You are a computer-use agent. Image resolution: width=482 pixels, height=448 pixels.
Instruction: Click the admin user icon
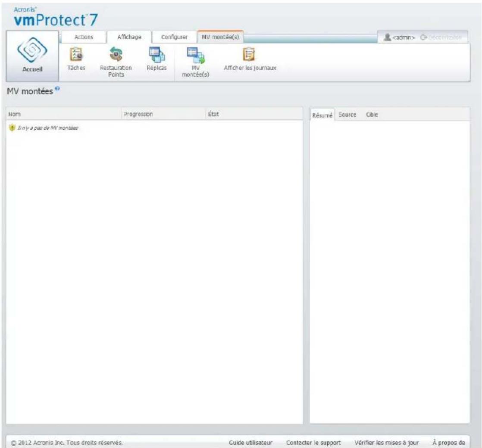[x=387, y=37]
